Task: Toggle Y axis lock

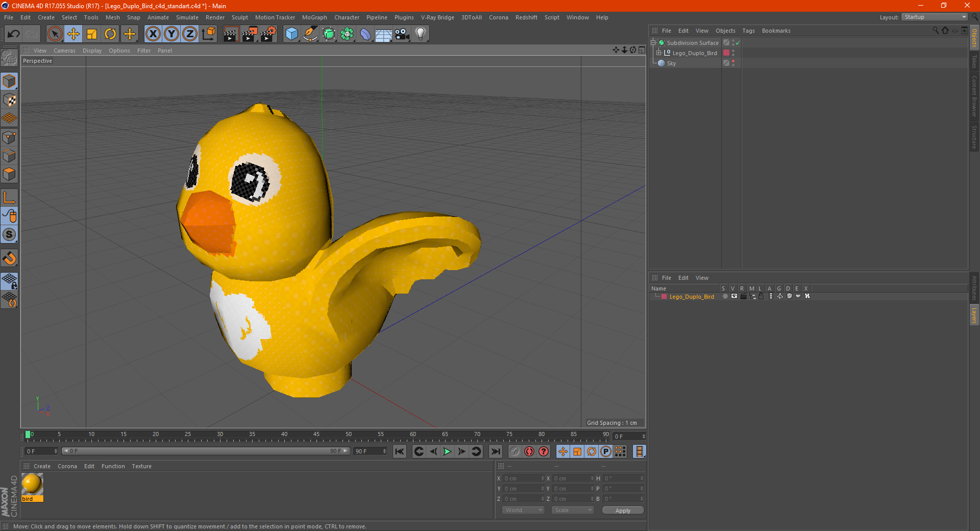Action: click(x=171, y=34)
